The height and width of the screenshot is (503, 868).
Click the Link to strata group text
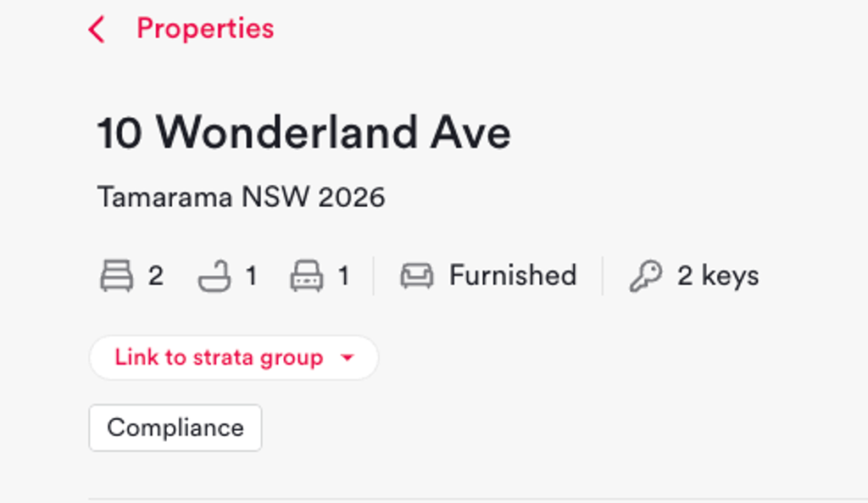(219, 357)
